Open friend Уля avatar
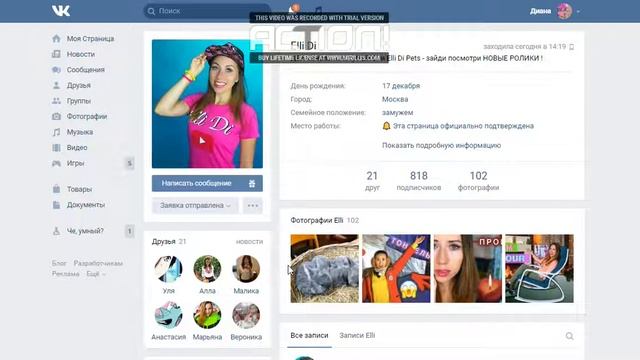This screenshot has width=640, height=360. pyautogui.click(x=168, y=269)
